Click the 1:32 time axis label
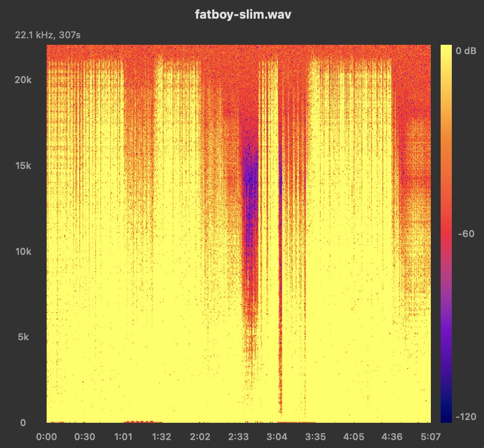Screen dimensions: 484x448 161,437
